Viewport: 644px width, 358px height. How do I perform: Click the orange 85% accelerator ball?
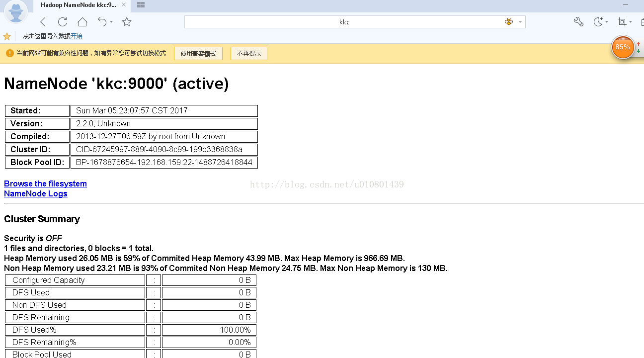tap(623, 47)
